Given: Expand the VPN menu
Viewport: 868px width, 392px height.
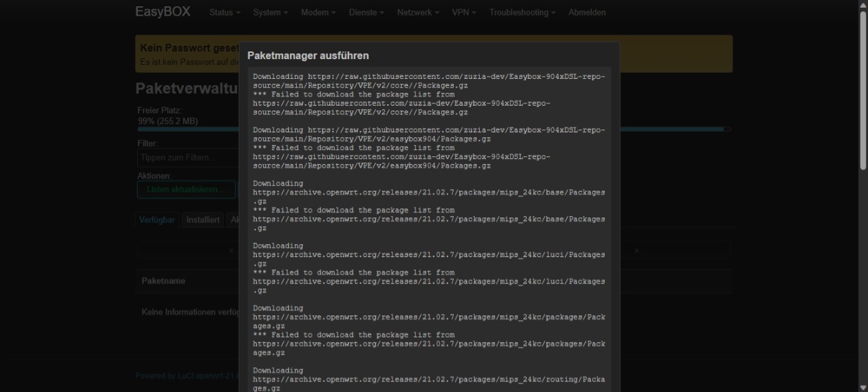Looking at the screenshot, I should coord(465,13).
